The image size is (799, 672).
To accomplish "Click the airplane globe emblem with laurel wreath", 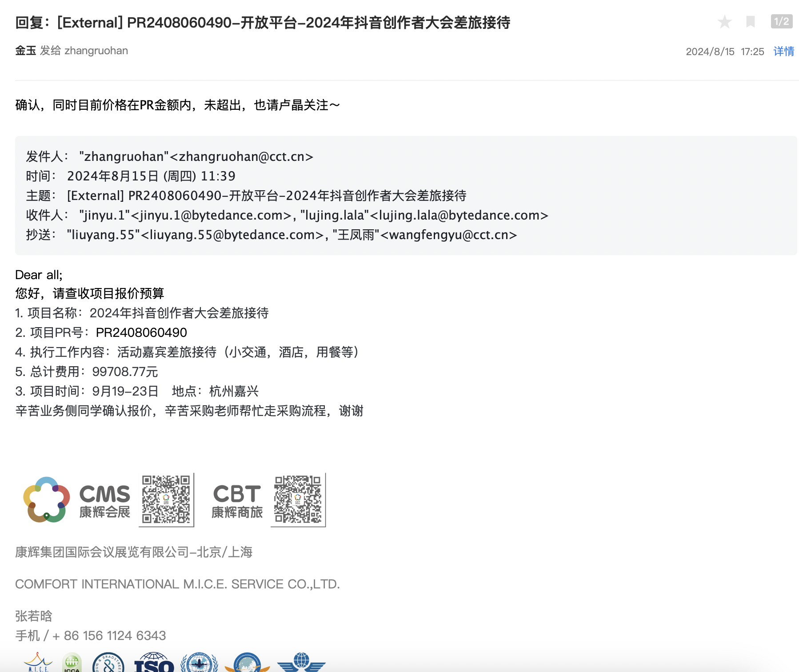I will 199,663.
